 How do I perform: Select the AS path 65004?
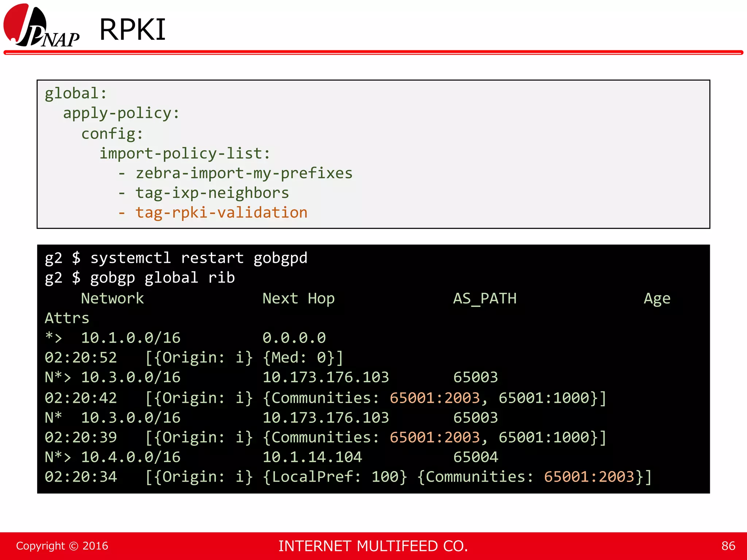(x=476, y=457)
